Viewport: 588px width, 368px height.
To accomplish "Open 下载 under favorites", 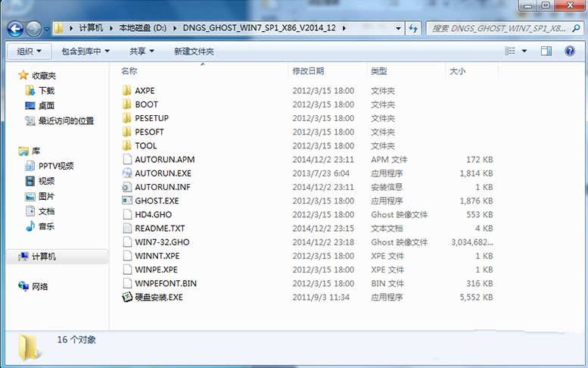I will pos(46,90).
